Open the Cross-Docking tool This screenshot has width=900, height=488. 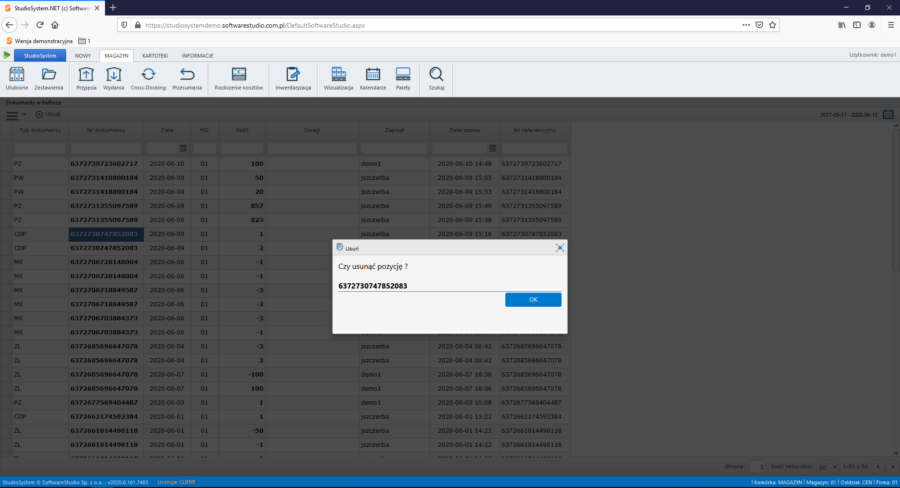[148, 79]
